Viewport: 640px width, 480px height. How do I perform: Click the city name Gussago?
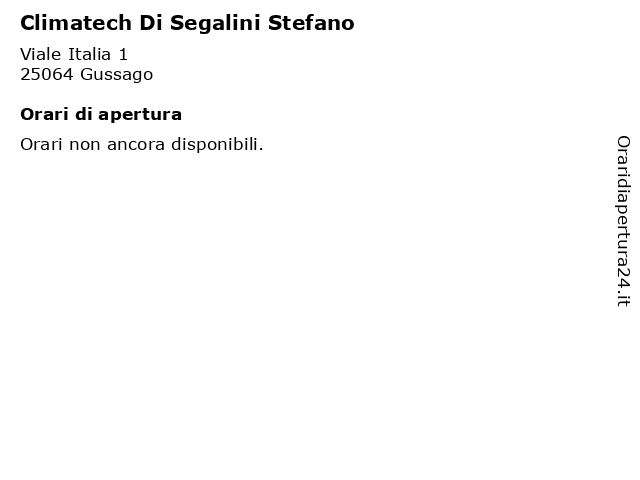click(x=117, y=76)
